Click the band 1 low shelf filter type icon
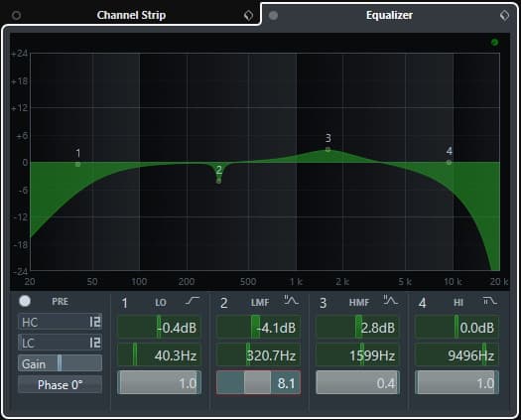521x420 pixels. tap(193, 301)
